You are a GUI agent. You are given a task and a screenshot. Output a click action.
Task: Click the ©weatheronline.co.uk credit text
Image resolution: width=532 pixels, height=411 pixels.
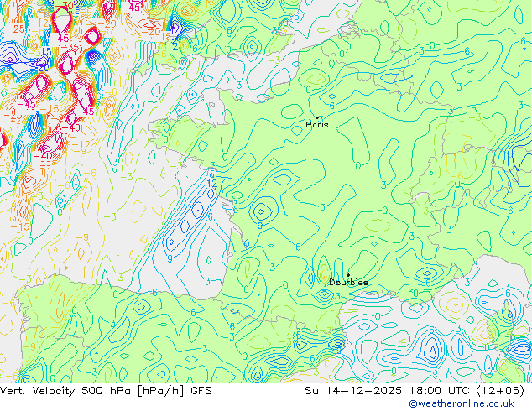click(462, 403)
